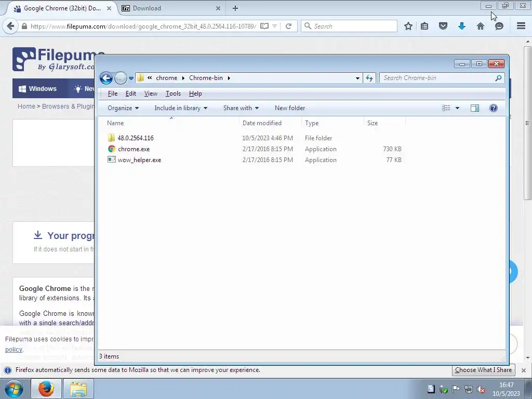Image resolution: width=532 pixels, height=399 pixels.
Task: Change view with the view icon
Action: pos(446,108)
